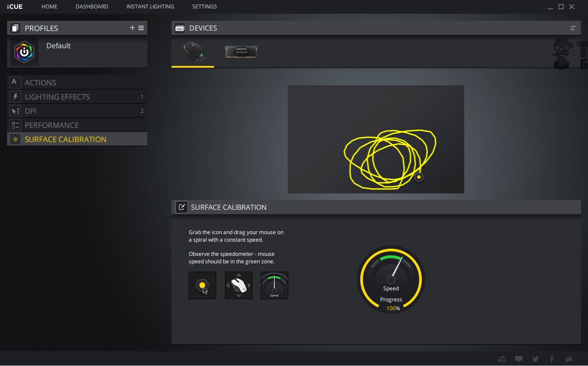
Task: Open the chat forum bubble icon
Action: [x=519, y=359]
